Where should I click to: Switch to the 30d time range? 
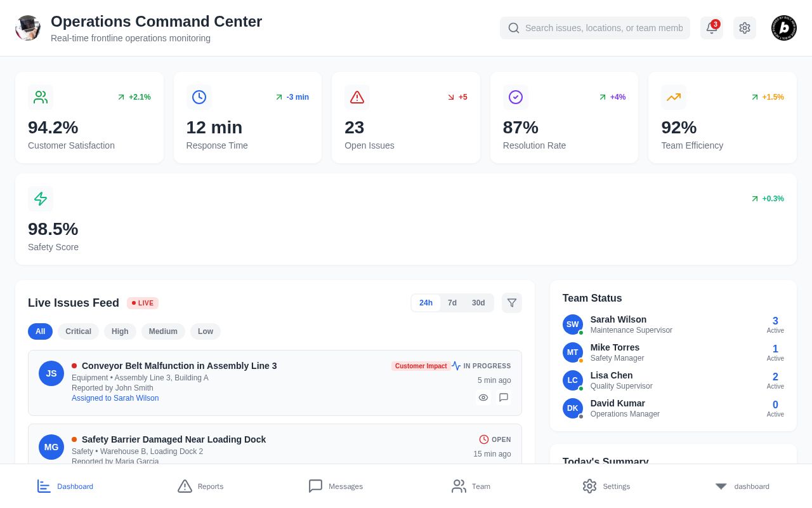(478, 303)
